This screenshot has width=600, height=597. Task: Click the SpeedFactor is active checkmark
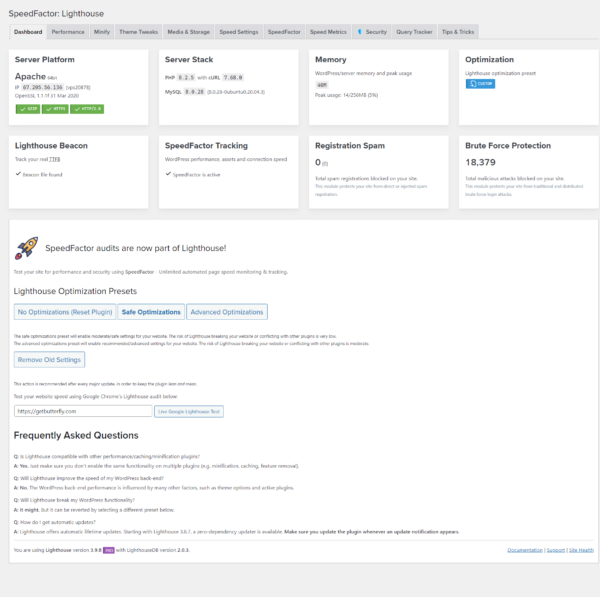click(168, 174)
